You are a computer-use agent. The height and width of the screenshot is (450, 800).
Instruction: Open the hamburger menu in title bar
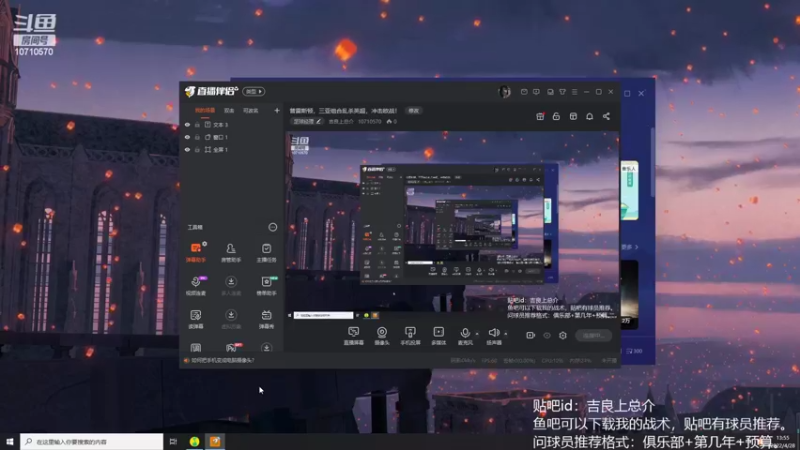[x=574, y=92]
